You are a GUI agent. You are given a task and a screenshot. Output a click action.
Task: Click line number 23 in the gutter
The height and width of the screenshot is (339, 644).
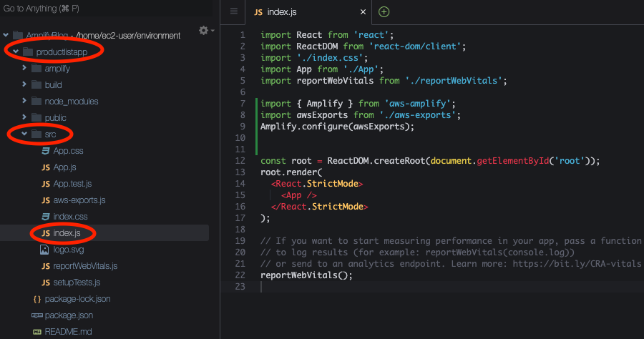[x=240, y=287]
